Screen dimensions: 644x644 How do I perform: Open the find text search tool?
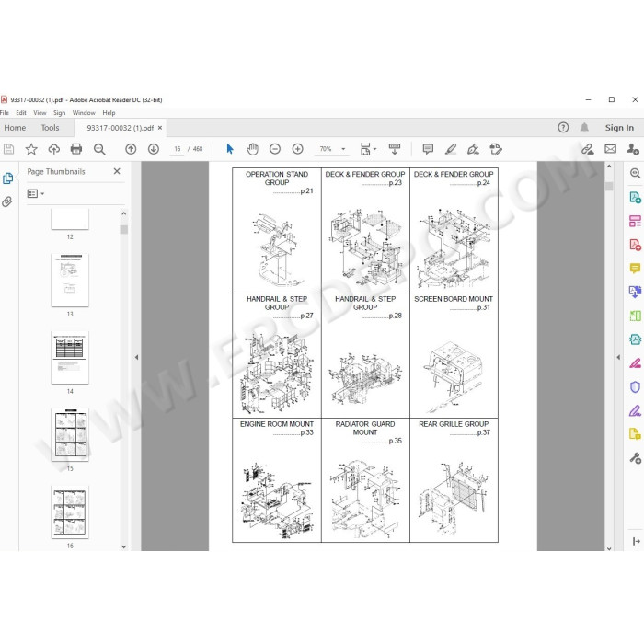click(x=99, y=149)
